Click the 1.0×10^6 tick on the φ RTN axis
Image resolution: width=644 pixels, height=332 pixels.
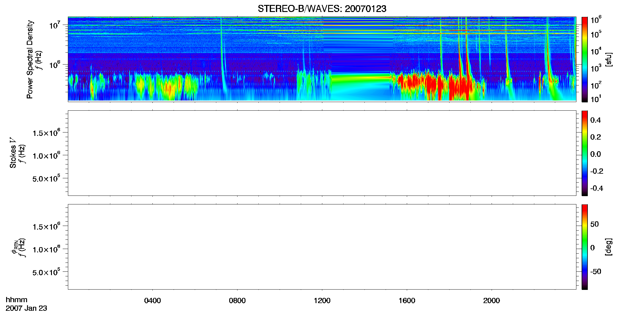[46, 249]
